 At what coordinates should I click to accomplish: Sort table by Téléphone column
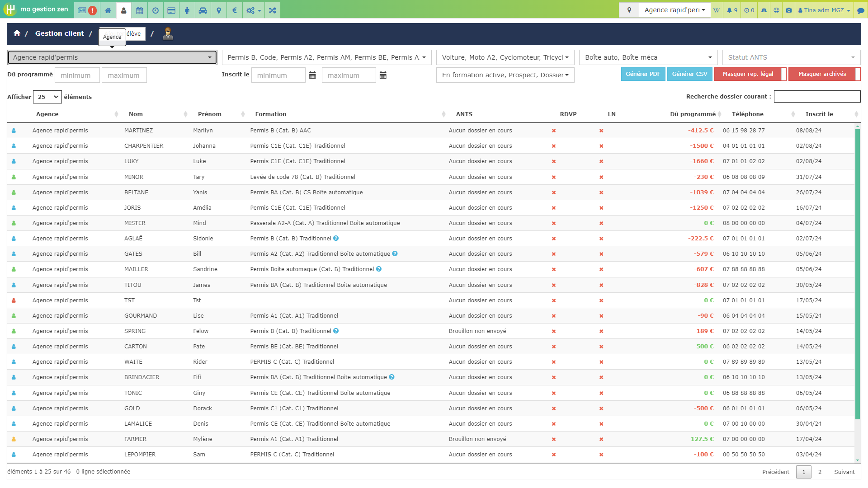[762, 114]
